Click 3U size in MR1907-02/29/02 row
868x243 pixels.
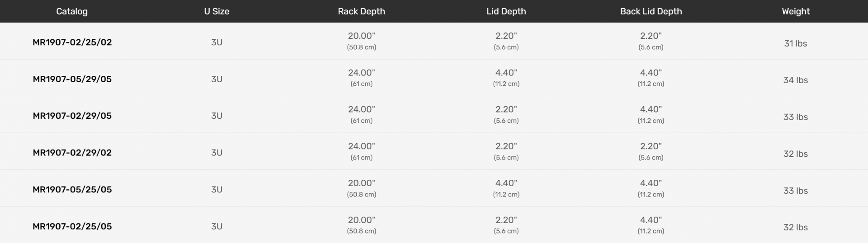pyautogui.click(x=217, y=153)
